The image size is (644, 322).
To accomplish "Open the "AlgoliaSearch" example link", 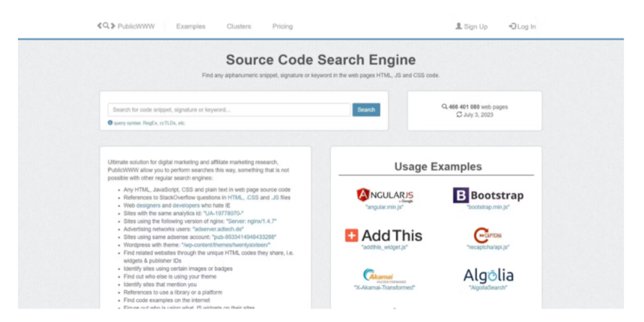I will click(x=488, y=288).
